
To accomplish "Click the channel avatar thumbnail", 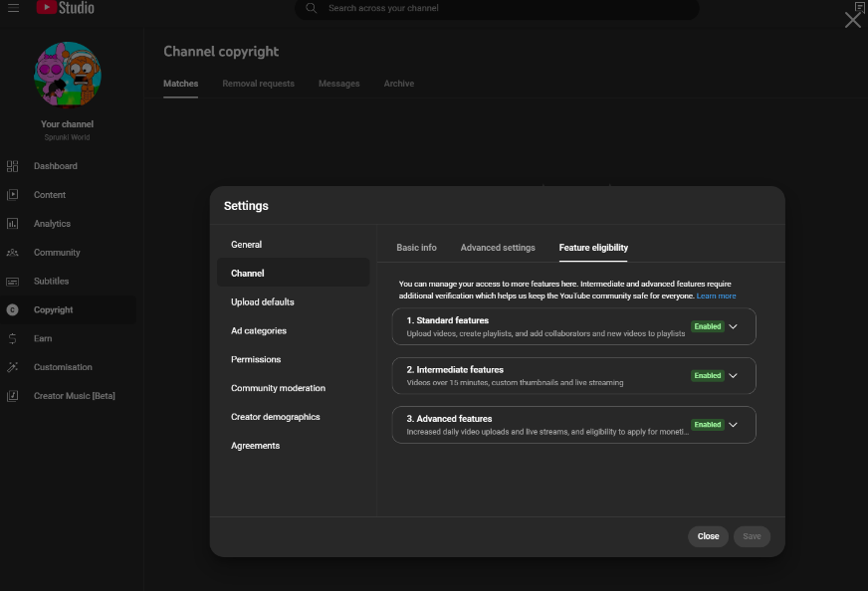I will [68, 75].
